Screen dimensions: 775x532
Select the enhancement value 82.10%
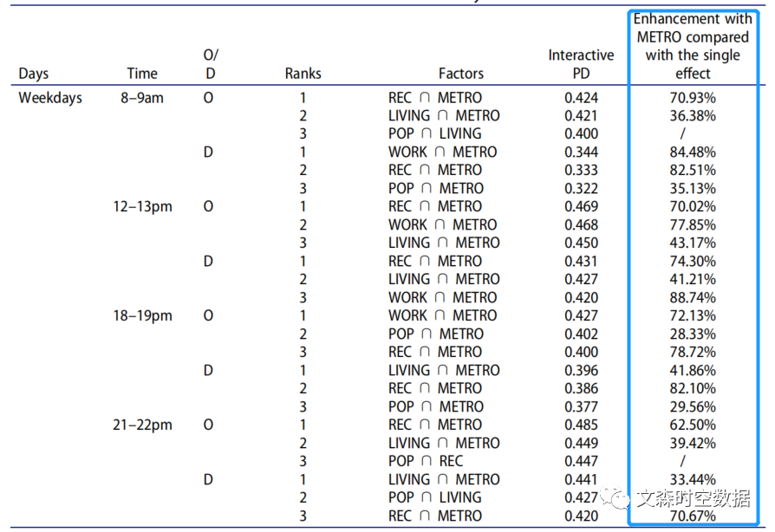(693, 388)
